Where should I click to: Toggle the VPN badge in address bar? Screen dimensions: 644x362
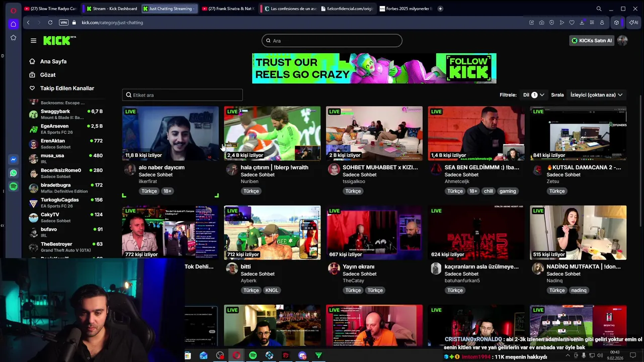coord(63,22)
